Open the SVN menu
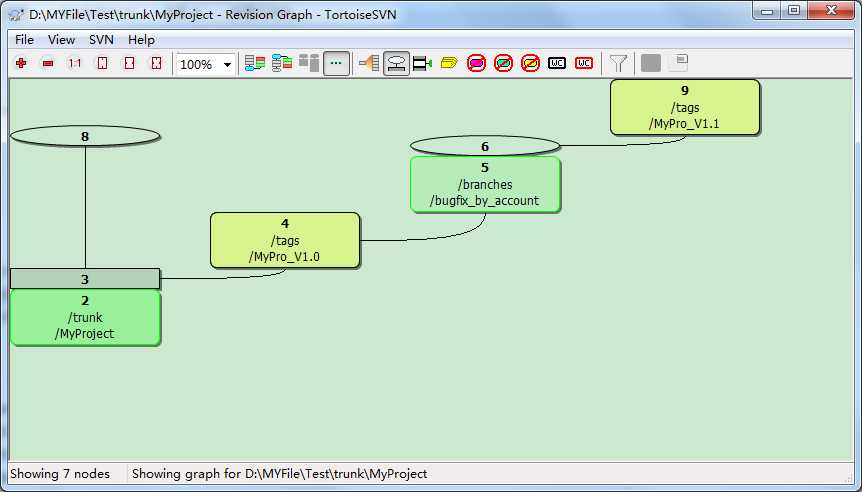Viewport: 862px width, 492px height. [101, 40]
